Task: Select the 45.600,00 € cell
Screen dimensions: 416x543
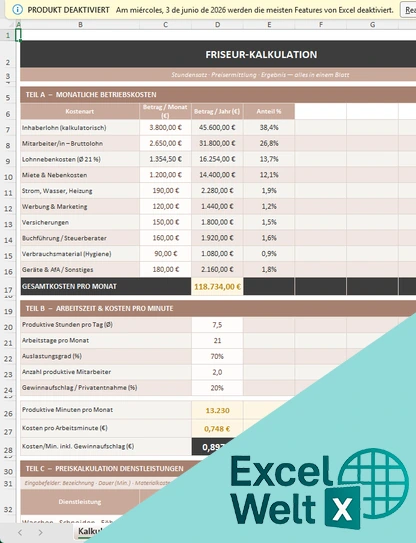Action: [x=217, y=127]
